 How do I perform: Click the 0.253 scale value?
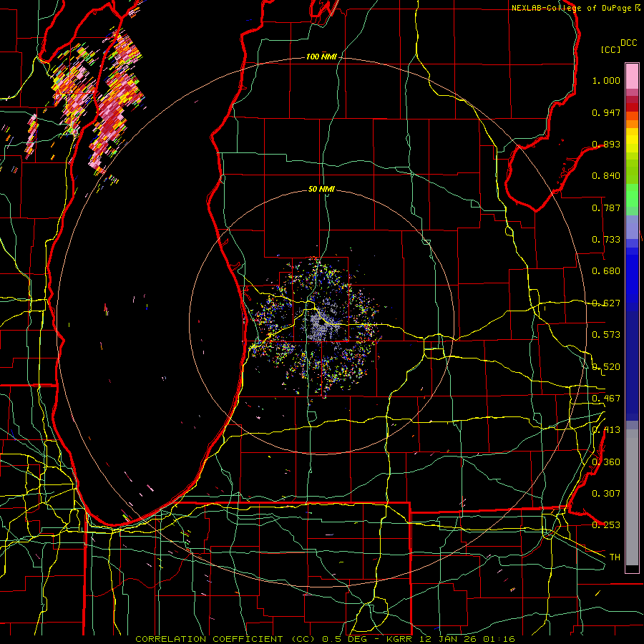(x=606, y=525)
